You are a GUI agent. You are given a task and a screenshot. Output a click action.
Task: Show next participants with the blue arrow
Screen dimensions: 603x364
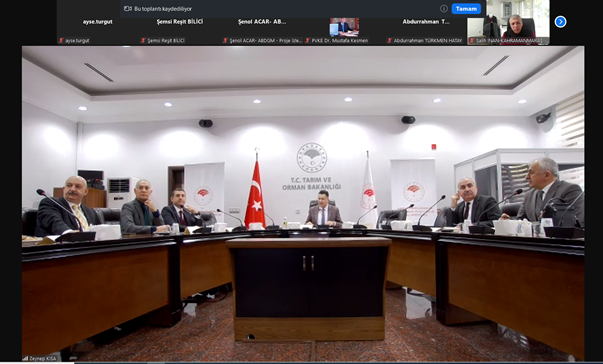[560, 22]
